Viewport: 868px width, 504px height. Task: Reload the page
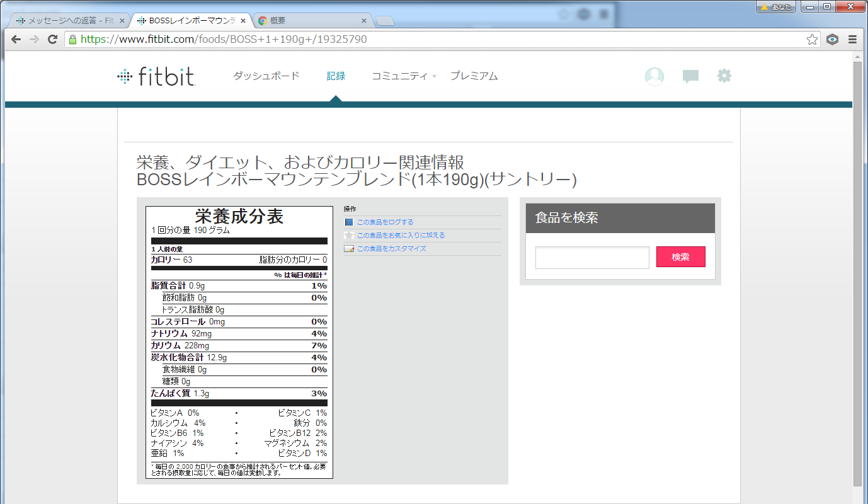[x=53, y=39]
